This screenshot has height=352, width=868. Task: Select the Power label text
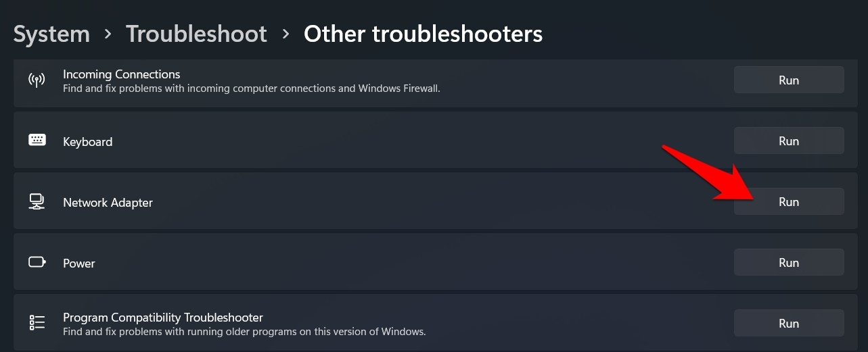click(x=78, y=263)
